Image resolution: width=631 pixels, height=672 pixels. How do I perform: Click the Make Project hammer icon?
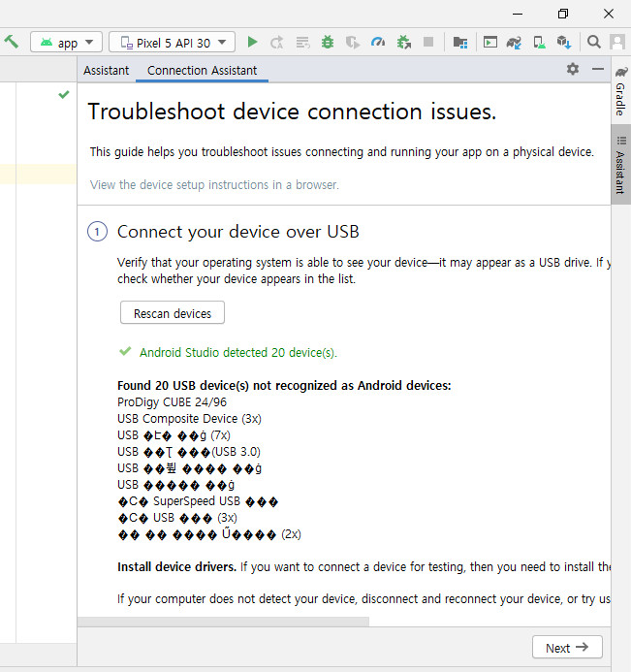(12, 42)
